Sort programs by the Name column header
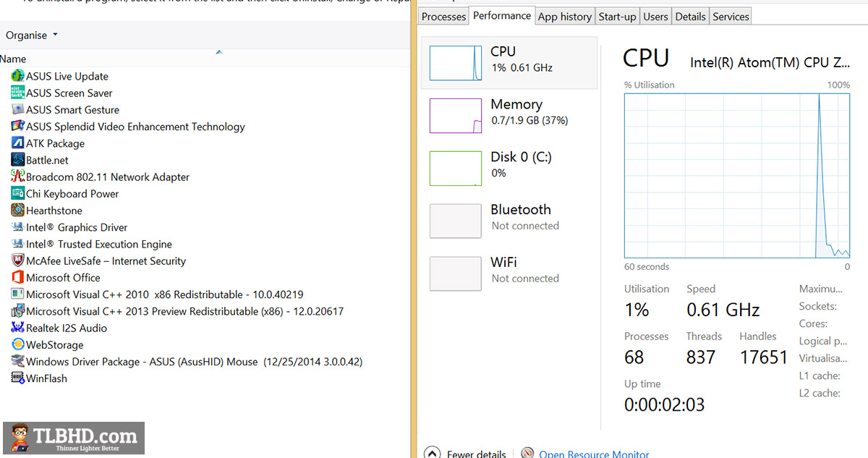The height and width of the screenshot is (458, 868). [13, 59]
